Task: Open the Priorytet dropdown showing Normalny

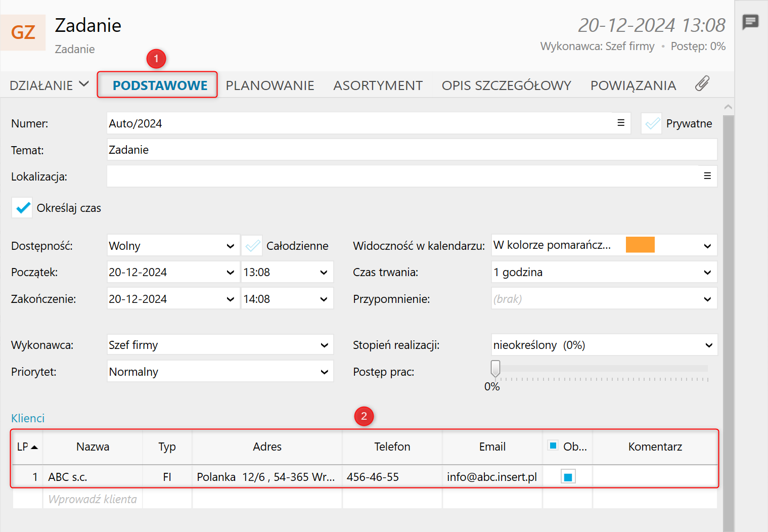Action: [x=220, y=372]
